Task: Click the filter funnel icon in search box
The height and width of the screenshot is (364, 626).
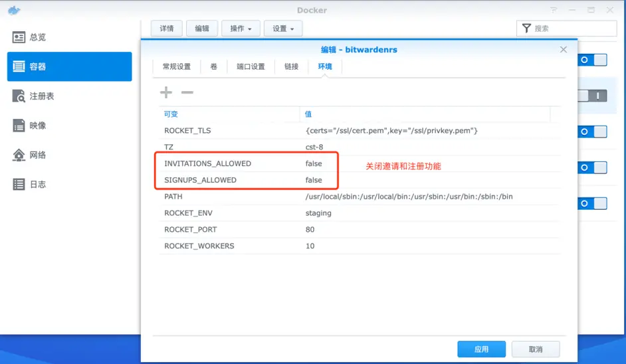Action: click(526, 29)
